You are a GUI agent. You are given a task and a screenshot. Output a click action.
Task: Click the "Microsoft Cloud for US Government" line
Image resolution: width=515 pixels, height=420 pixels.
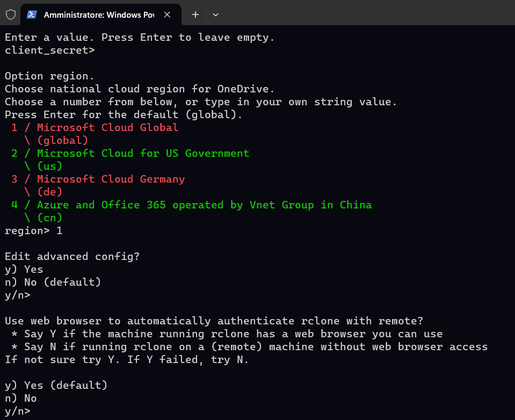point(143,154)
